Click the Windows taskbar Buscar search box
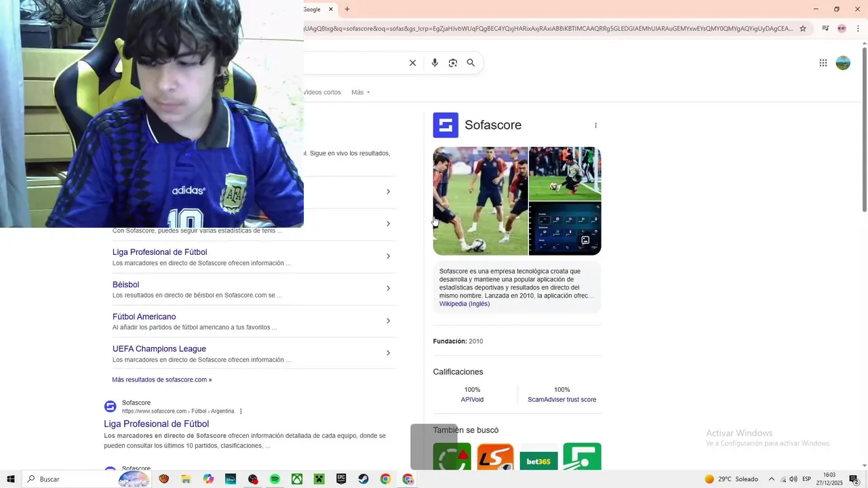The width and height of the screenshot is (868, 488). (x=87, y=479)
